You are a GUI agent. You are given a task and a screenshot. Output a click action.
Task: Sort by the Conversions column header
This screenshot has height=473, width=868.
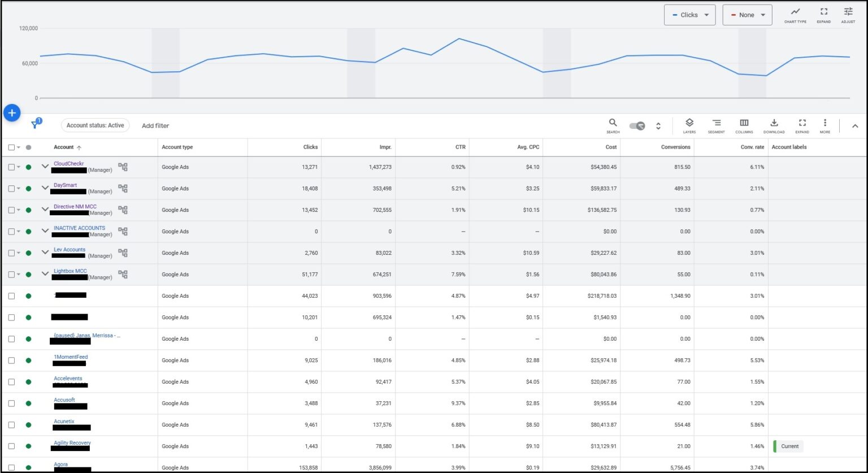(675, 147)
